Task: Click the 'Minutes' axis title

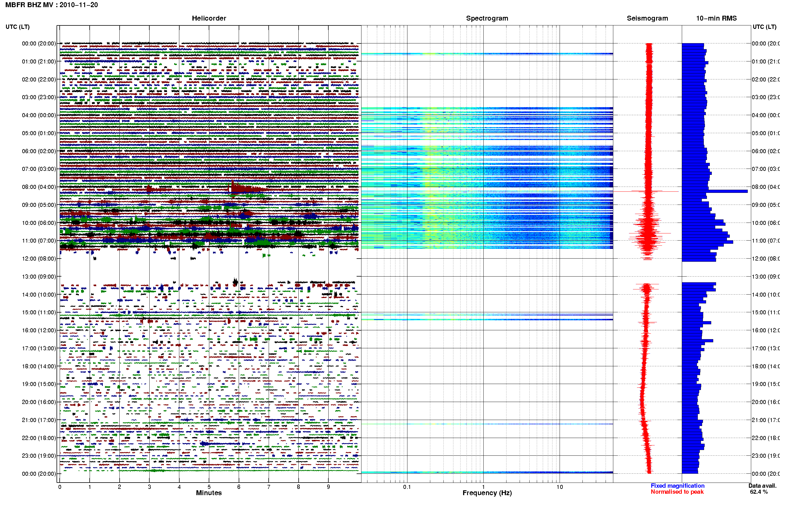Action: coord(209,493)
